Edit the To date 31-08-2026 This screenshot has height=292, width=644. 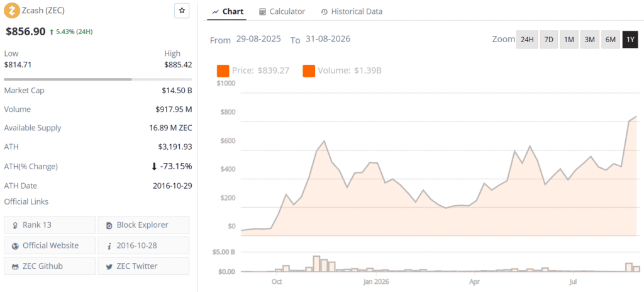328,39
